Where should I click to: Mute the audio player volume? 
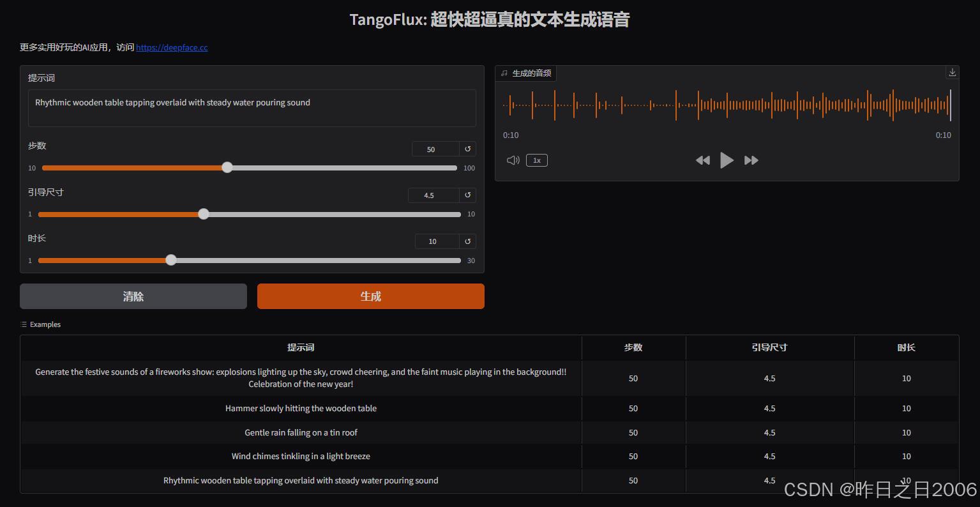tap(513, 160)
